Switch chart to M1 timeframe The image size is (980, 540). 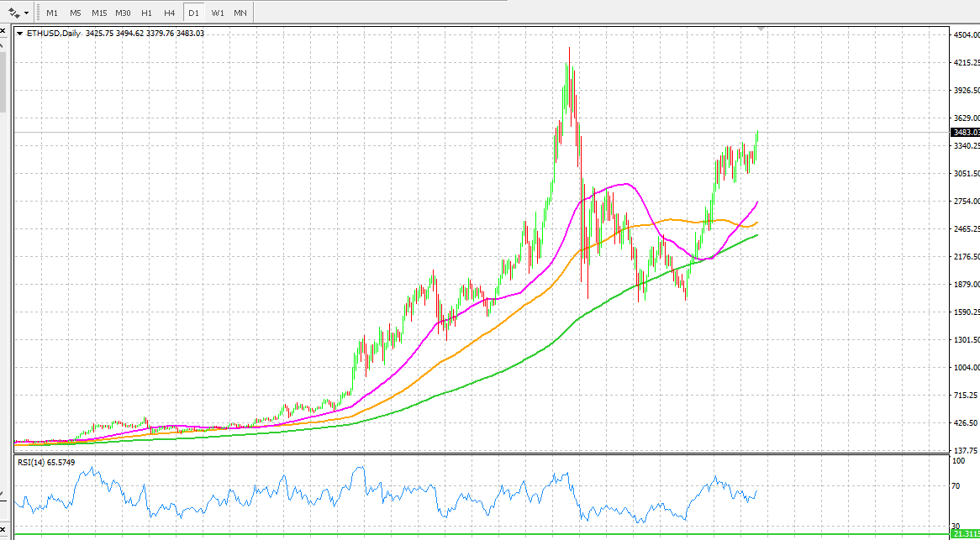point(52,13)
